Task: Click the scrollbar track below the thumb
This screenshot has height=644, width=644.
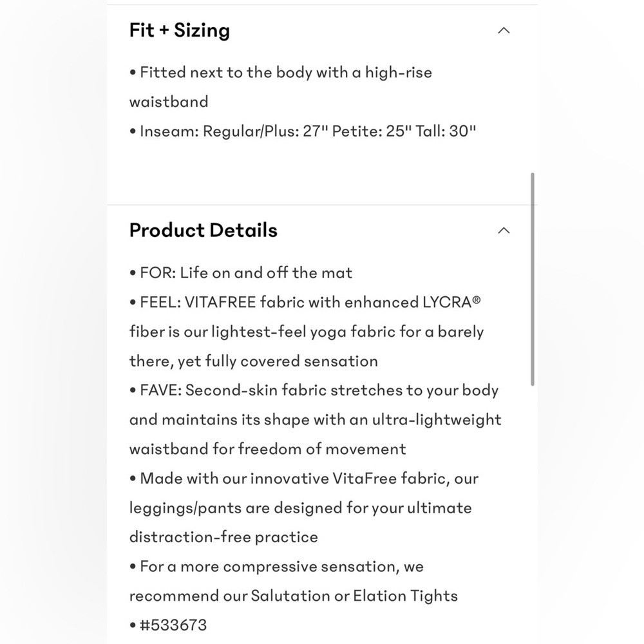Action: [533, 513]
